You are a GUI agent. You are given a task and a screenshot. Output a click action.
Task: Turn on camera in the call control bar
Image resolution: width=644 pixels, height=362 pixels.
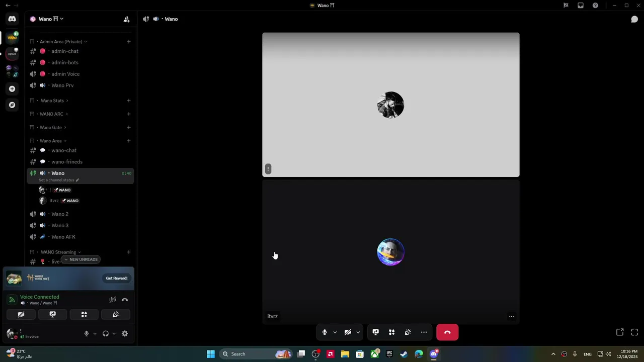[348, 332]
